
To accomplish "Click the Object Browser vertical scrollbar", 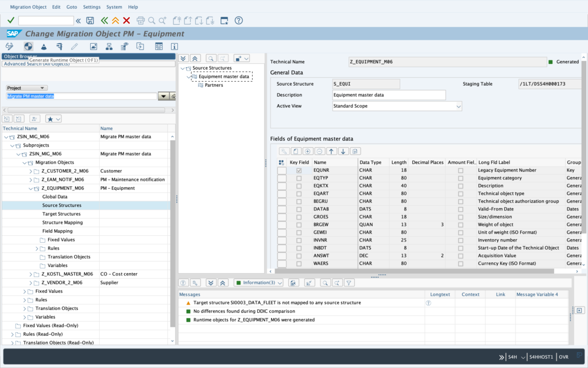I will coord(172,233).
